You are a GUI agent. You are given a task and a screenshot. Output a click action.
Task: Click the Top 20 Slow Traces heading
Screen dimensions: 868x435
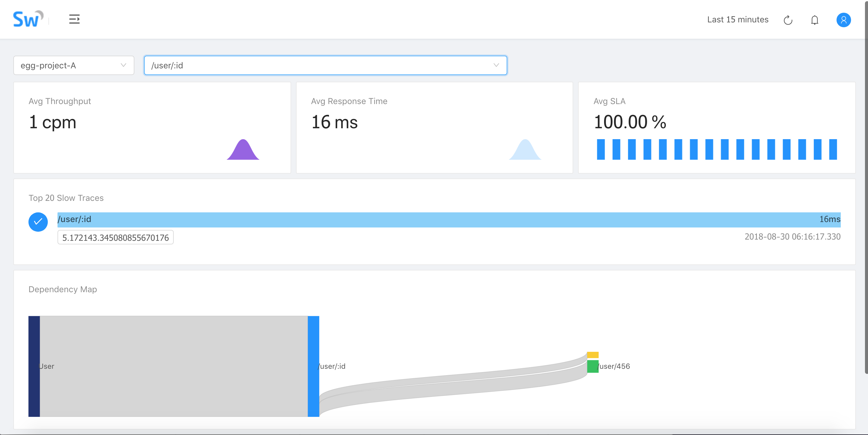coord(66,198)
